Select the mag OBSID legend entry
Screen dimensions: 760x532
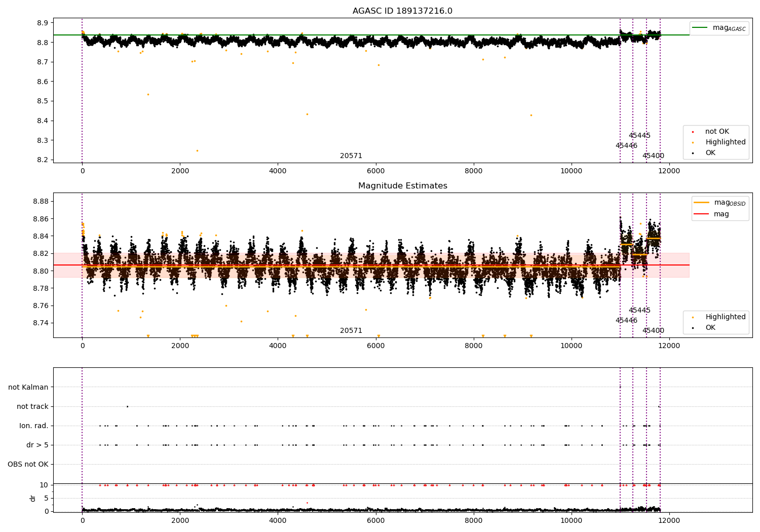point(720,203)
